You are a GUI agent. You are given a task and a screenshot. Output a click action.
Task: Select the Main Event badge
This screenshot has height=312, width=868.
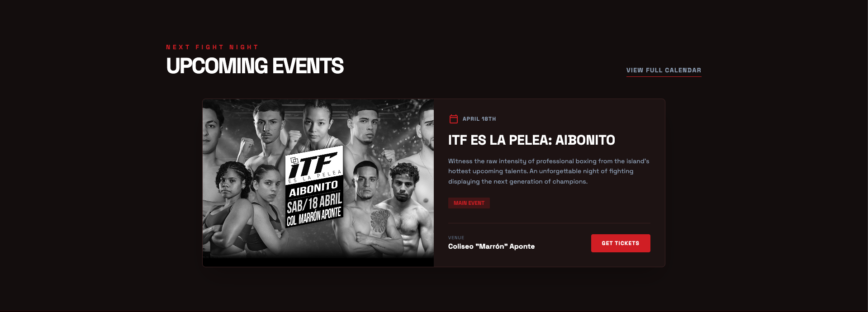tap(469, 203)
